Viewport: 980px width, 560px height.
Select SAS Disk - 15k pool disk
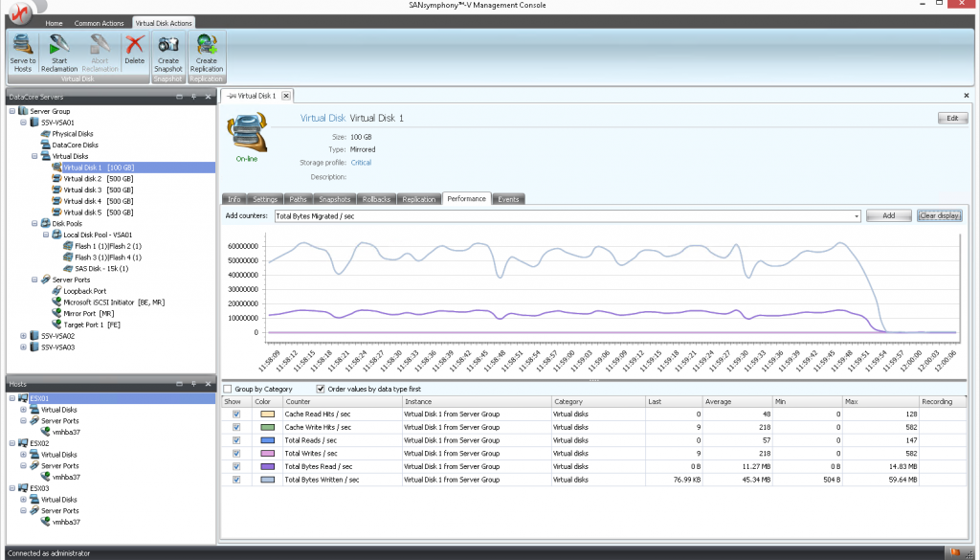(100, 268)
